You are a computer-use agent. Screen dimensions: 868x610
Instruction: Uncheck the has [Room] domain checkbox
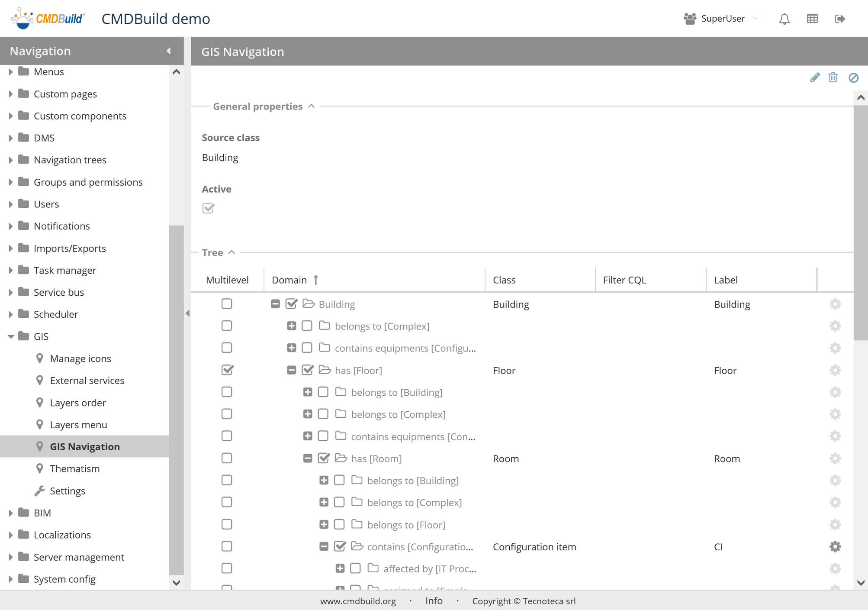[x=324, y=458]
